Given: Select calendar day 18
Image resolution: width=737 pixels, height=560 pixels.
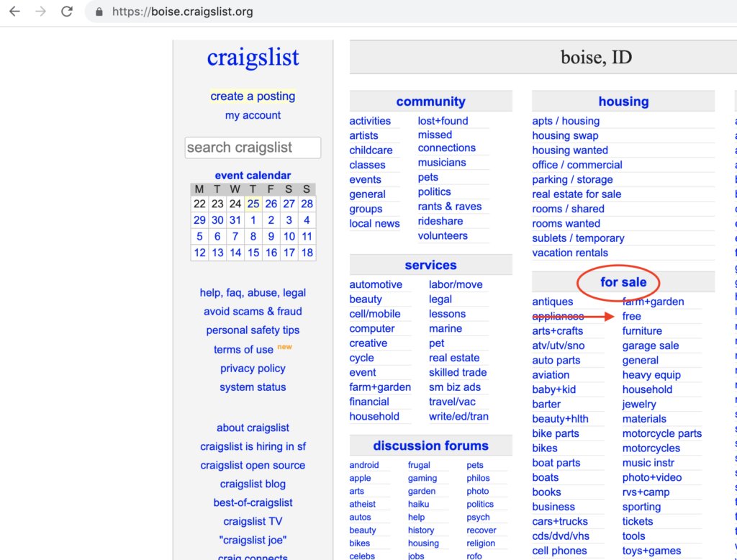Looking at the screenshot, I should point(307,253).
